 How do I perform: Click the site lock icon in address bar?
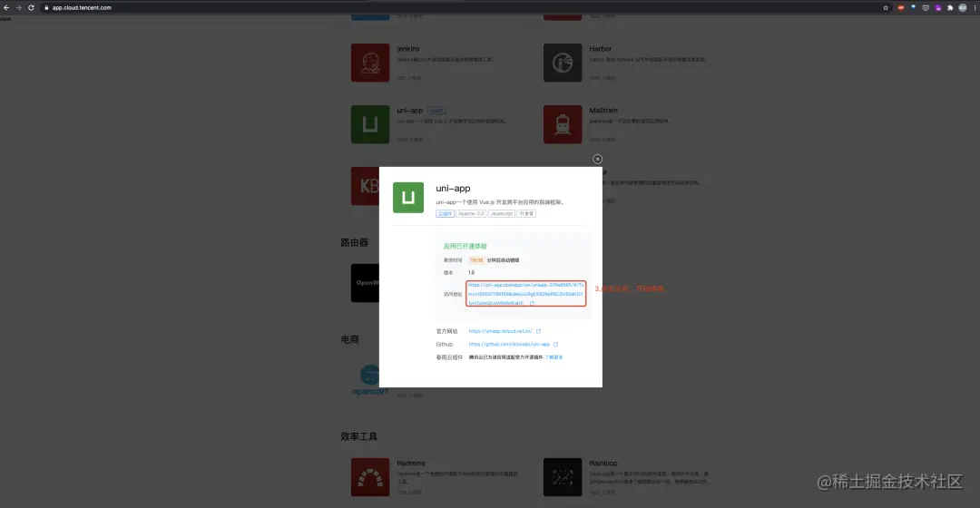click(46, 7)
